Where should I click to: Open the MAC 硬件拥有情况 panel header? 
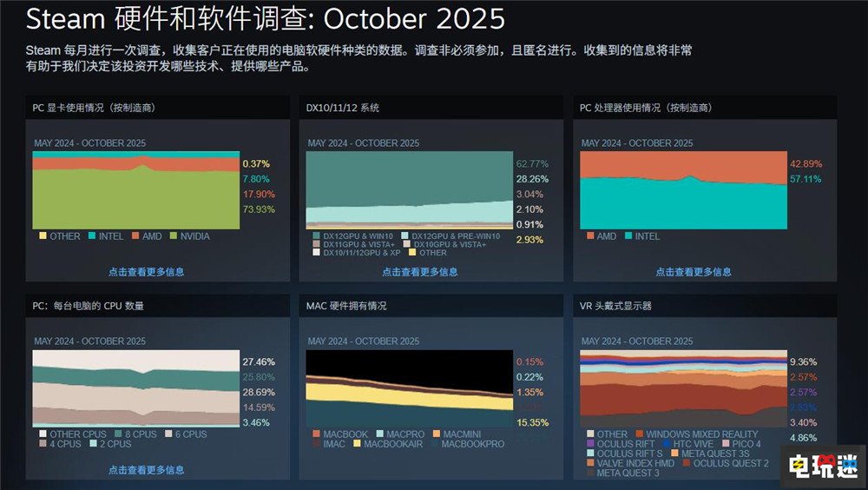[431, 306]
